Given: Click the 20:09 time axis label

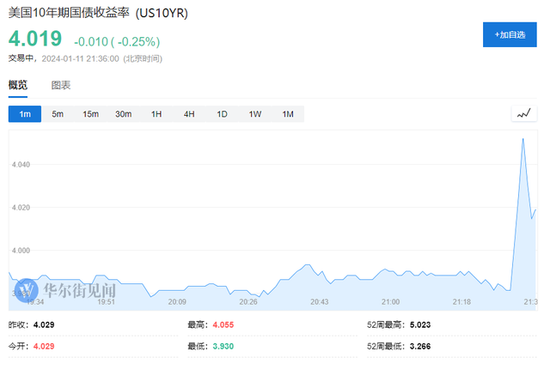Looking at the screenshot, I should point(177,302).
